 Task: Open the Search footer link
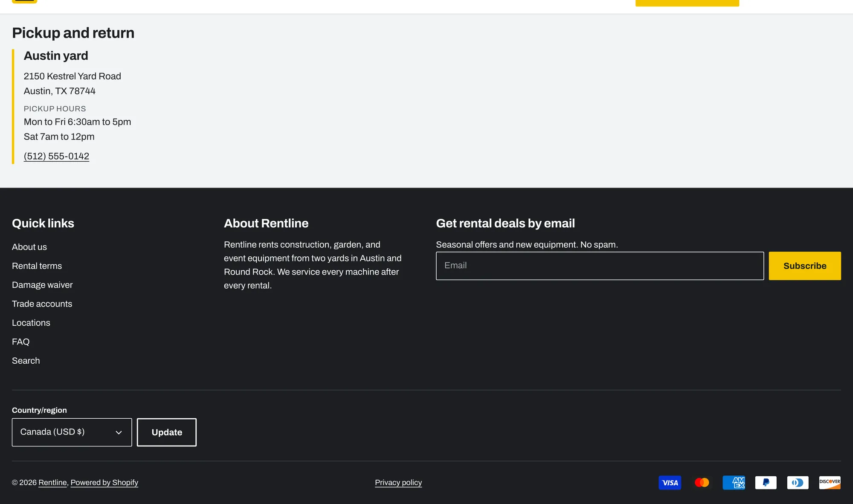point(26,361)
